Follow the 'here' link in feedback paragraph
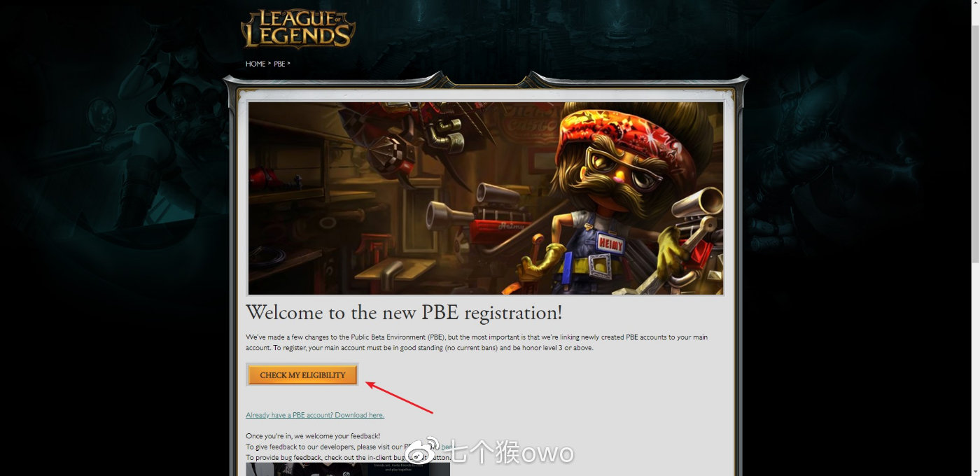The width and height of the screenshot is (980, 476). [x=446, y=447]
